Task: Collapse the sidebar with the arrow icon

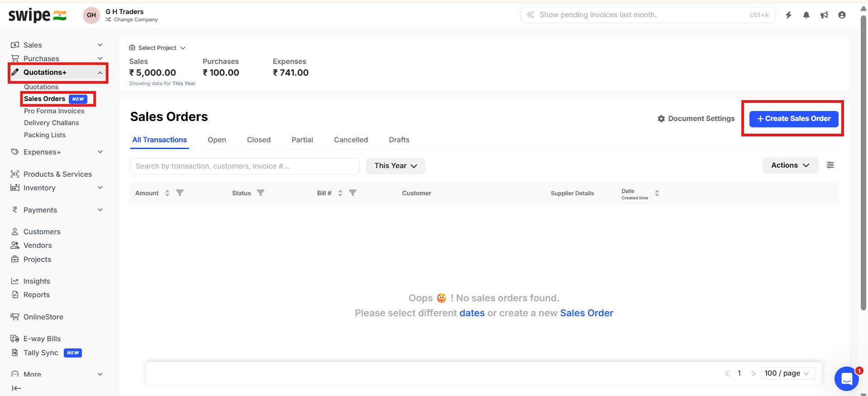Action: [16, 388]
